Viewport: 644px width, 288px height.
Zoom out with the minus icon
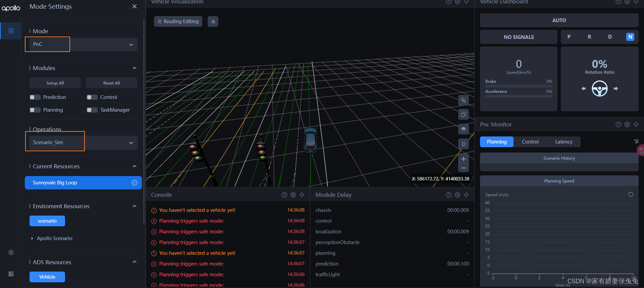click(463, 168)
